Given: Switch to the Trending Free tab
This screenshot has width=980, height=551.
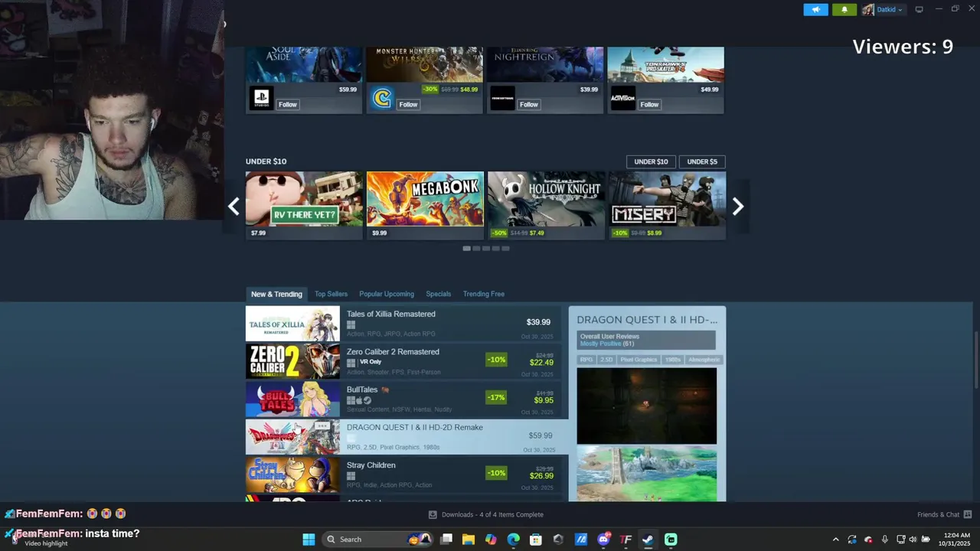Looking at the screenshot, I should tap(483, 294).
